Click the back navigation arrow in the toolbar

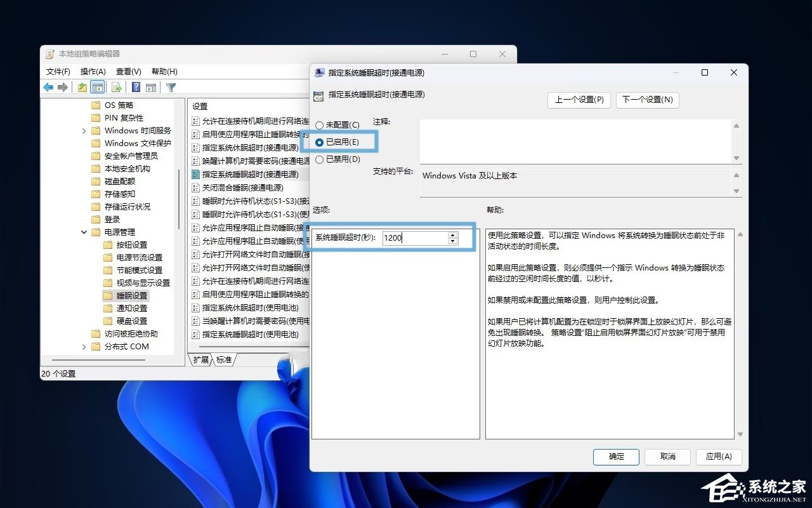pyautogui.click(x=48, y=87)
